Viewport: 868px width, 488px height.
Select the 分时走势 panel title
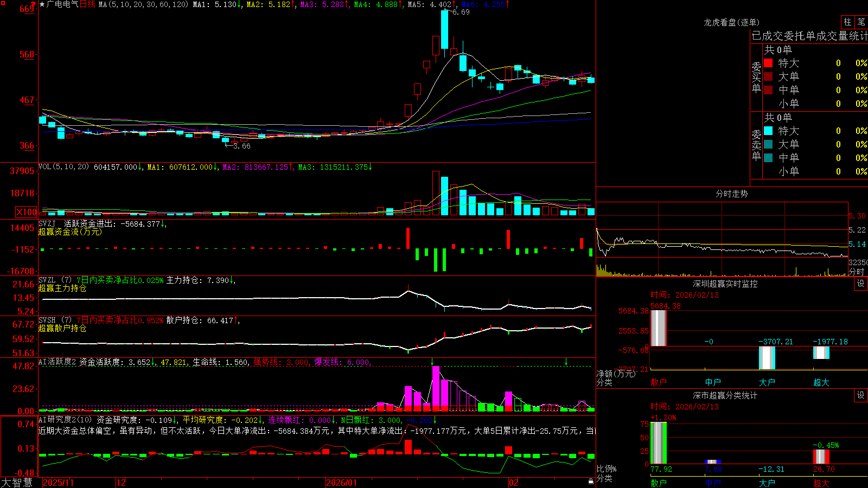click(731, 194)
